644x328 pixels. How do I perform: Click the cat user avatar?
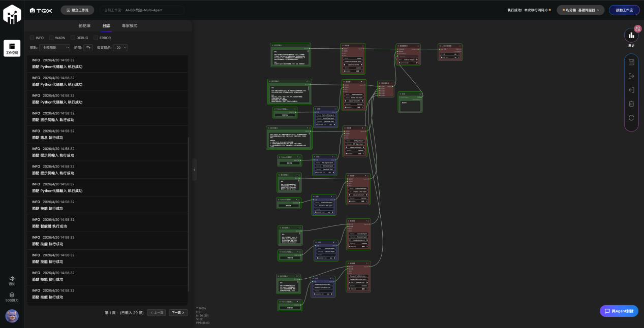[12, 316]
